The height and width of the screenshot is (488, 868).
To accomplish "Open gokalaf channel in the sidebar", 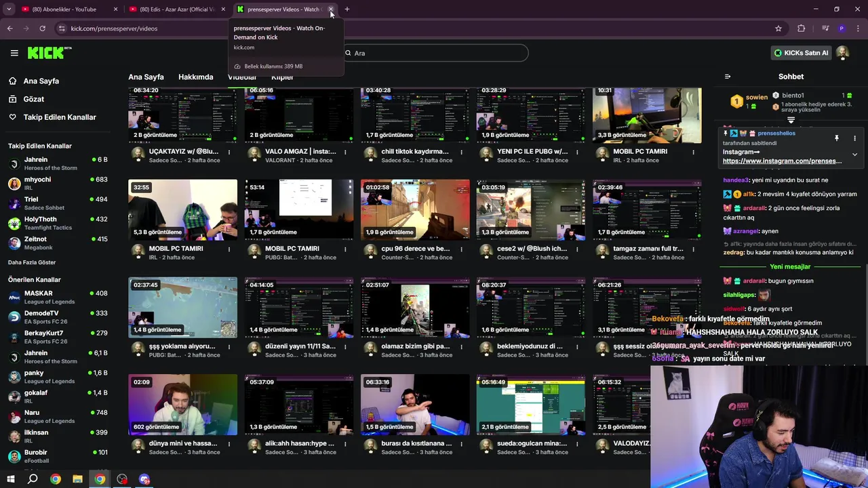I will click(58, 396).
